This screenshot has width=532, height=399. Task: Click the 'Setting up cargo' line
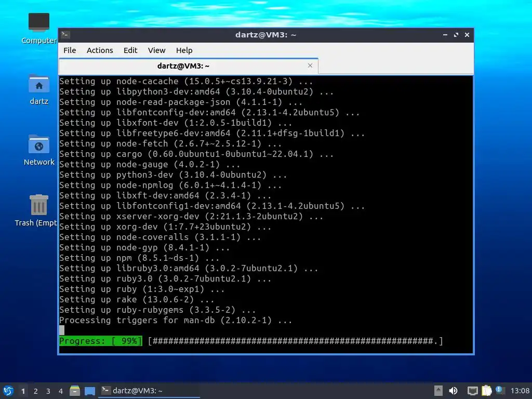click(x=196, y=154)
